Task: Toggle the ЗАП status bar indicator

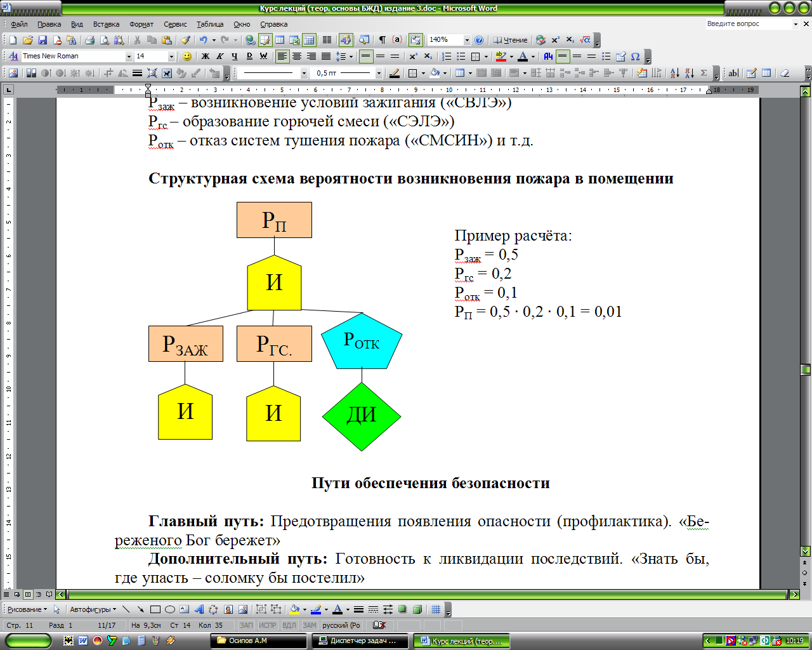Action: point(246,625)
